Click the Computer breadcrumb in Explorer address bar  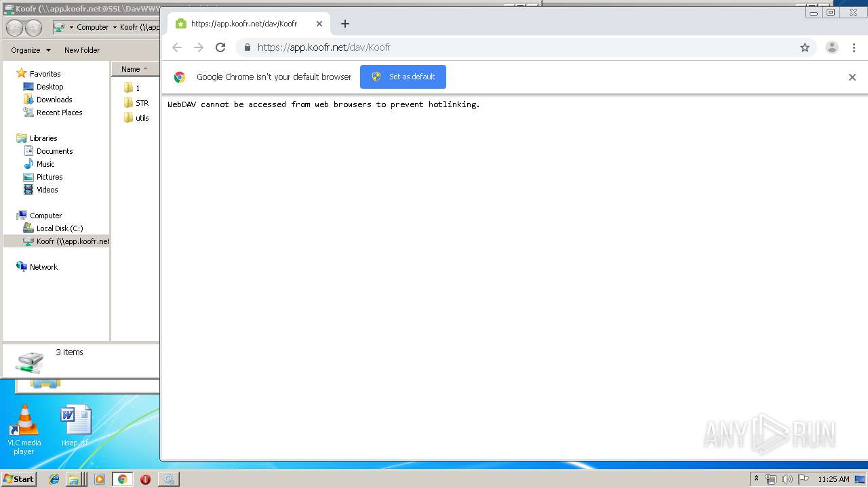pyautogui.click(x=93, y=28)
